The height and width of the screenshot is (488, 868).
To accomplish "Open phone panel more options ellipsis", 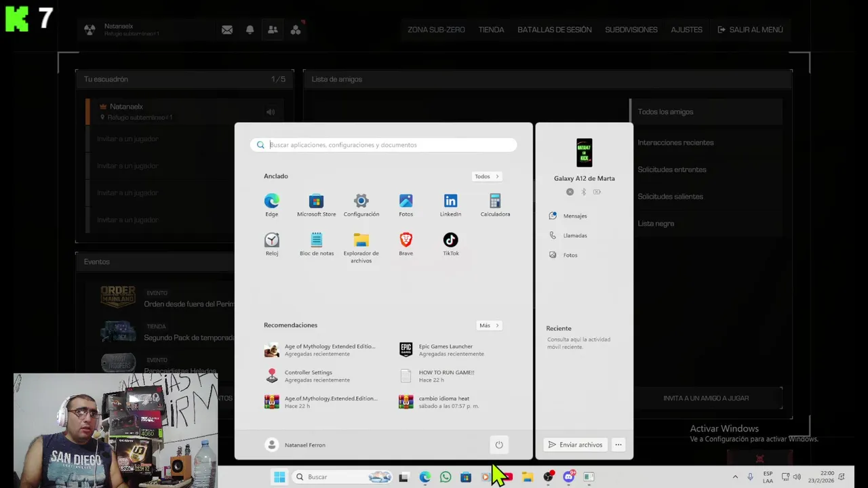I will pos(618,445).
